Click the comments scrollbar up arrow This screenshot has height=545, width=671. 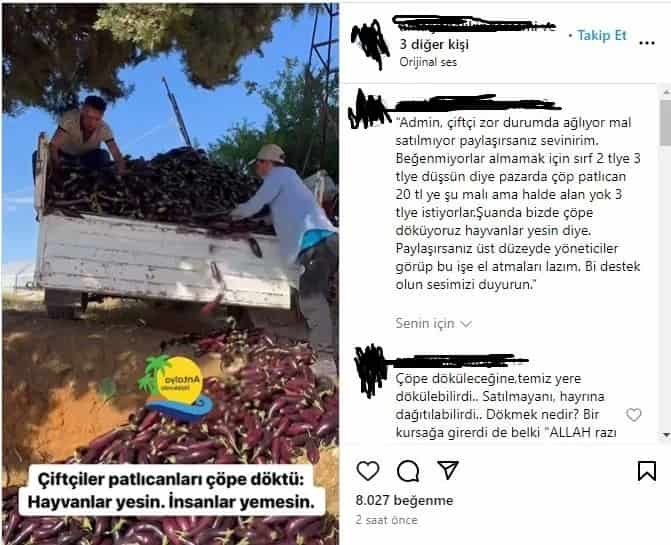click(x=666, y=92)
